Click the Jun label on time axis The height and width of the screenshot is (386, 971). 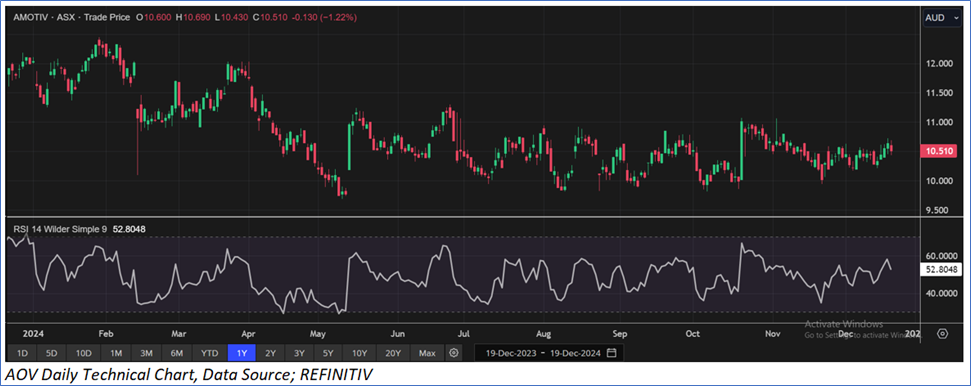pyautogui.click(x=398, y=334)
